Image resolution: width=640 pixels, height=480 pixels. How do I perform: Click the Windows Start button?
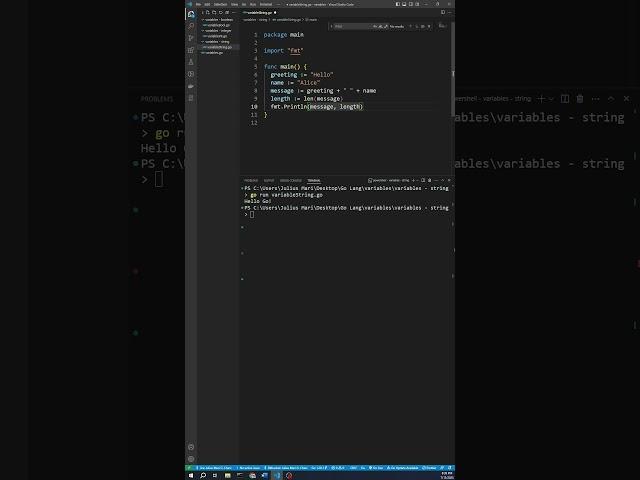point(191,476)
